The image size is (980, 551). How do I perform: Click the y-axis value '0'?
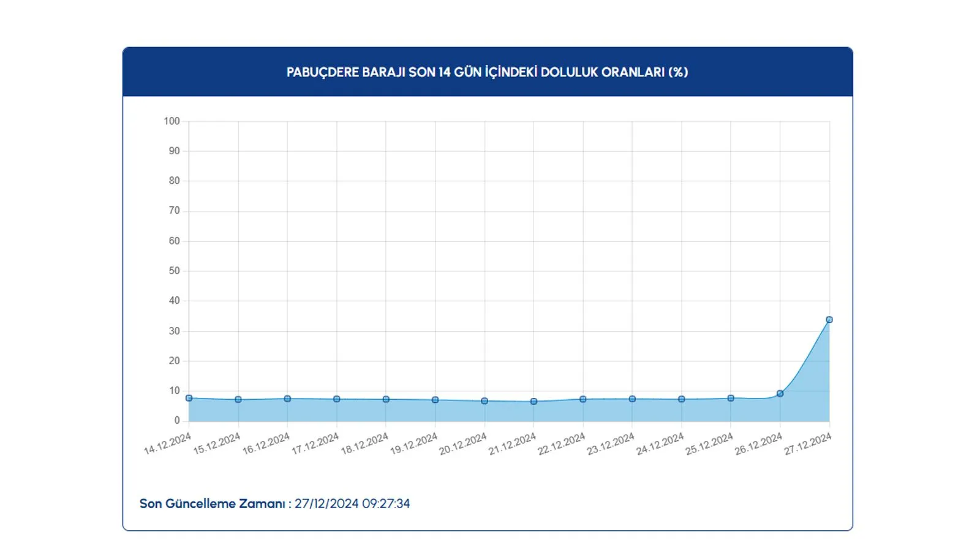(177, 421)
